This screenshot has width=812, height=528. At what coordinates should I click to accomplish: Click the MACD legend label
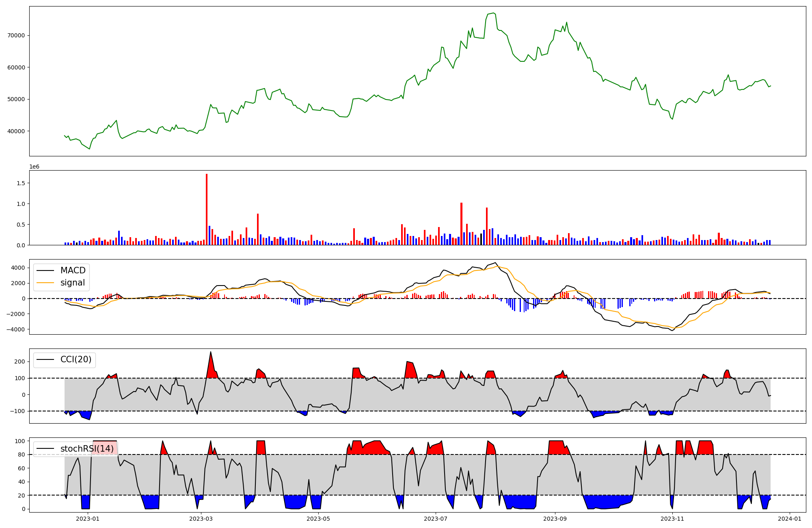coord(73,270)
